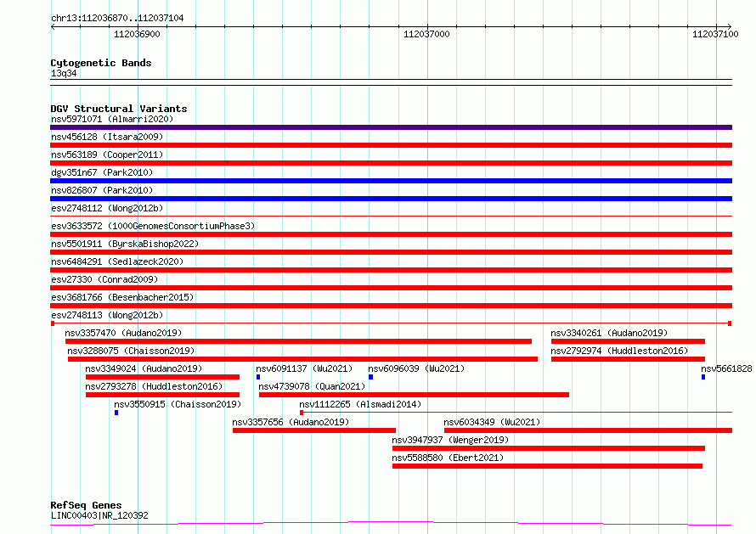Click nsv5501911 (ByrskaBishop2022) label

(x=125, y=244)
